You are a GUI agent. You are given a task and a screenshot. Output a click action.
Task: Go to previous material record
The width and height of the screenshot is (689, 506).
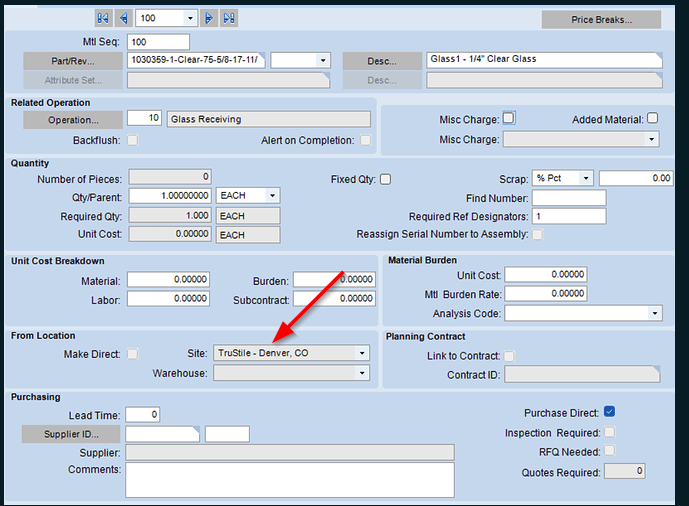click(x=123, y=18)
